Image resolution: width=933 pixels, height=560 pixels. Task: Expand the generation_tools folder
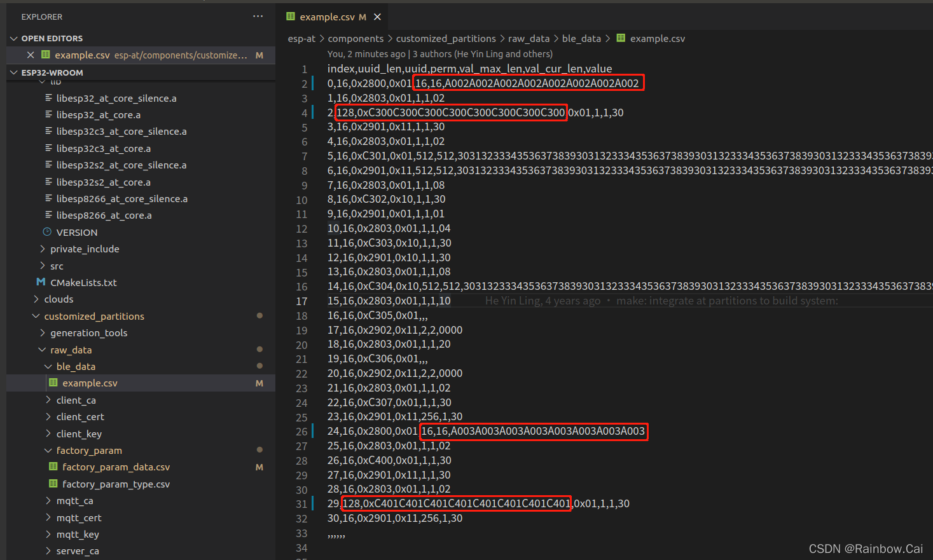click(x=43, y=332)
